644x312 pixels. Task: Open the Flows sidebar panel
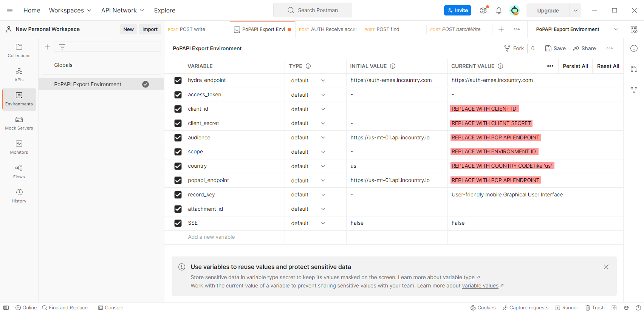tap(19, 171)
